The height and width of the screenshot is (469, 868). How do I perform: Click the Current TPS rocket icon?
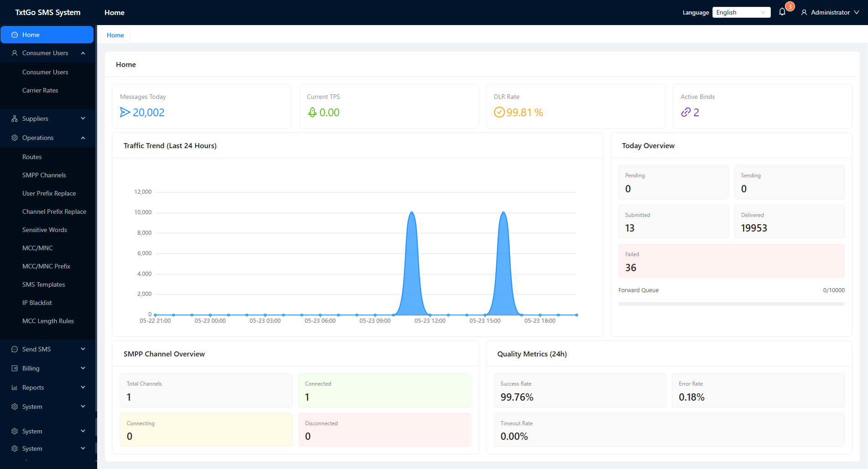[x=312, y=112]
